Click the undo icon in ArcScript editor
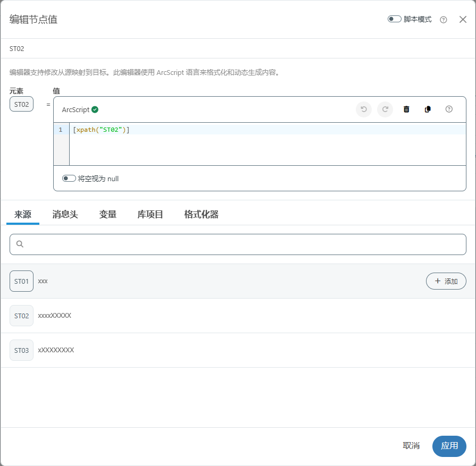The width and height of the screenshot is (476, 466). [364, 109]
